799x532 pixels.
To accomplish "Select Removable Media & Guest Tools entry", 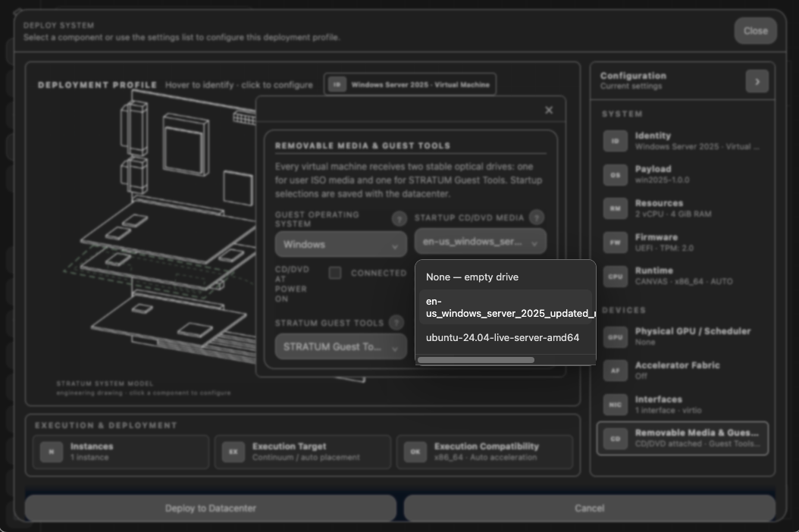I will (x=682, y=438).
